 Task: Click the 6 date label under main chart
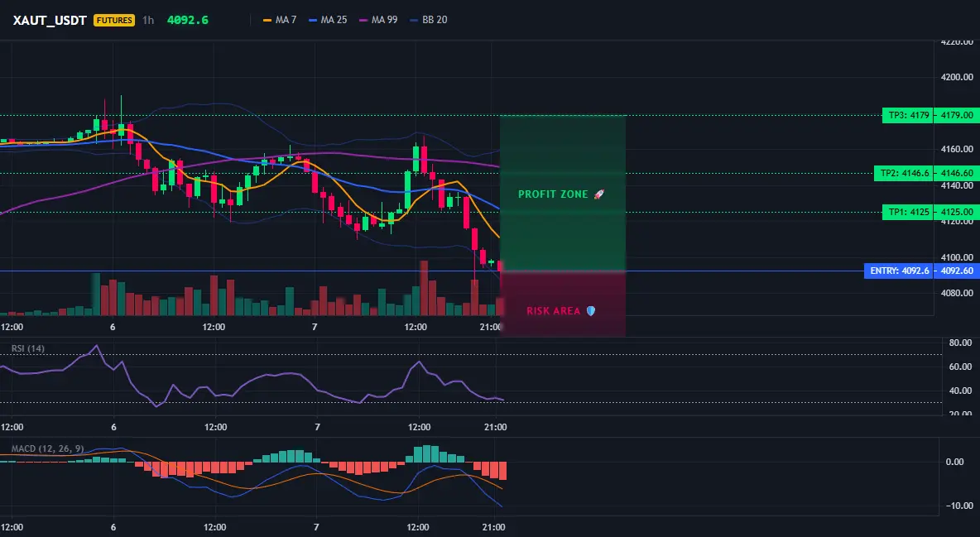tap(113, 327)
